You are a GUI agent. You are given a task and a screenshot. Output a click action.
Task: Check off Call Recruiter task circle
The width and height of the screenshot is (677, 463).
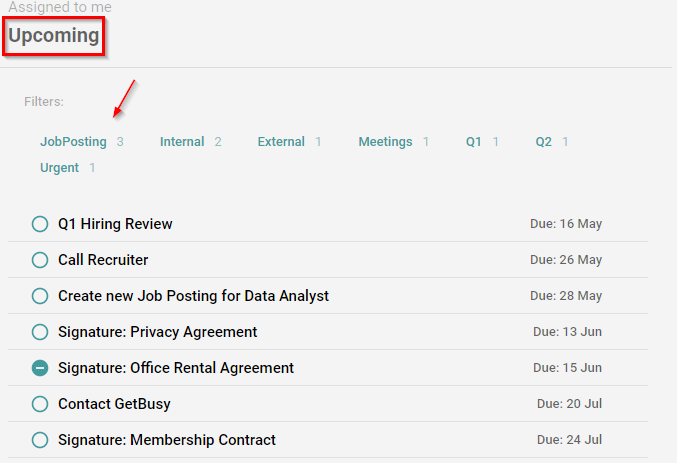40,260
